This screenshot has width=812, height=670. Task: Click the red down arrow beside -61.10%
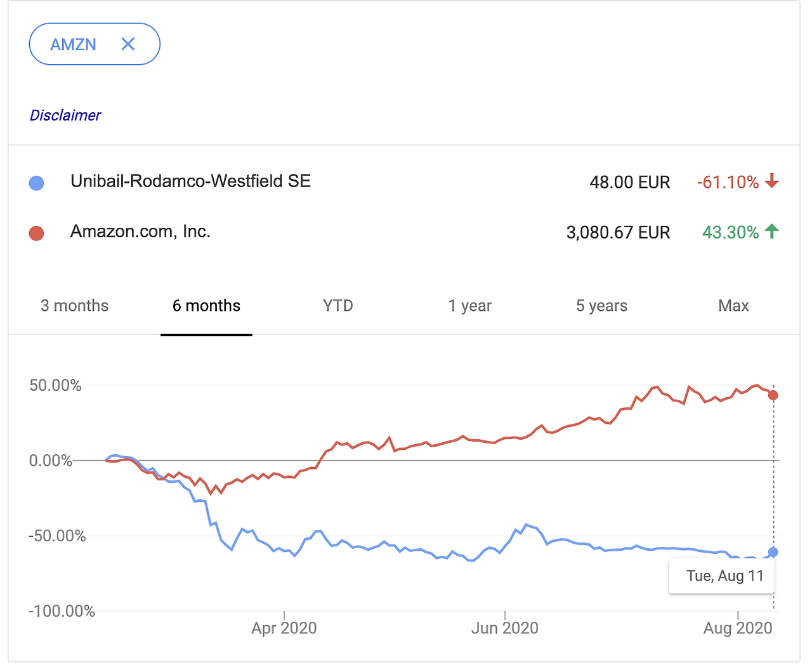pyautogui.click(x=771, y=181)
